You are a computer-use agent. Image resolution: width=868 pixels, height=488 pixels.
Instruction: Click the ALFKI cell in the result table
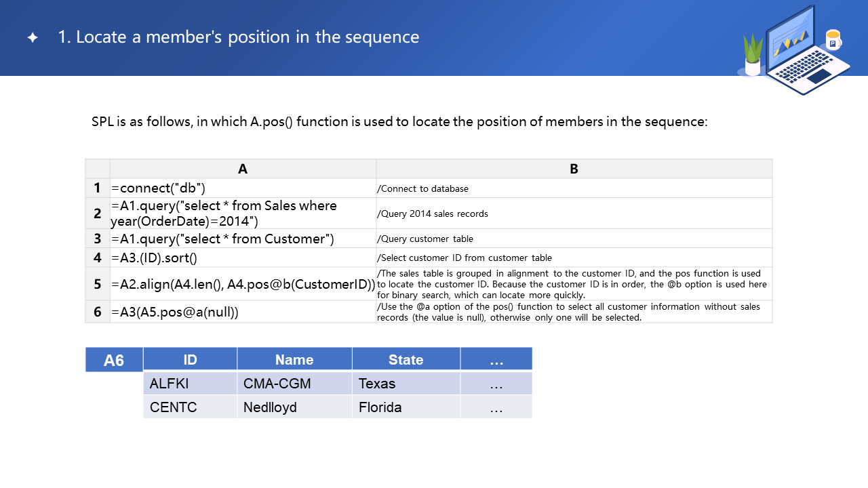(190, 384)
